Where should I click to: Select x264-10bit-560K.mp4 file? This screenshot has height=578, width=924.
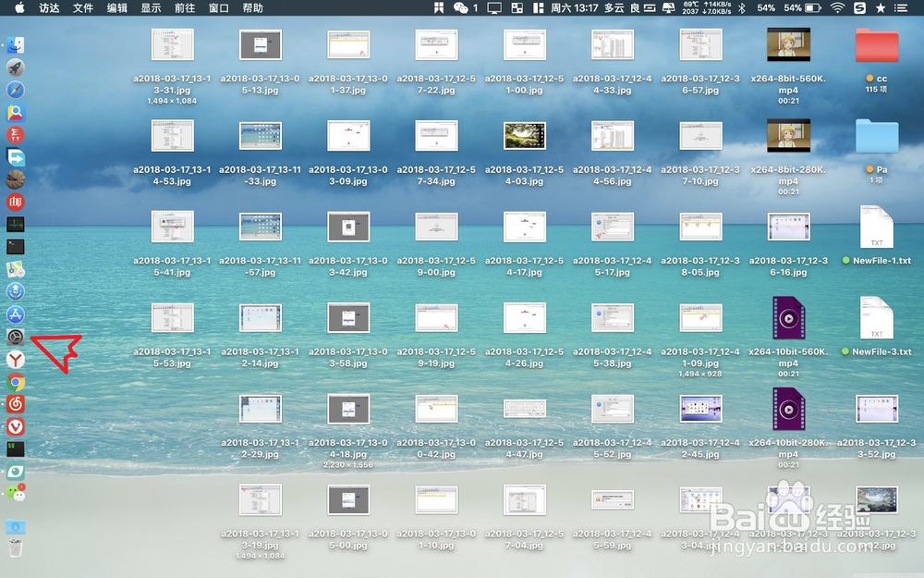[x=788, y=318]
